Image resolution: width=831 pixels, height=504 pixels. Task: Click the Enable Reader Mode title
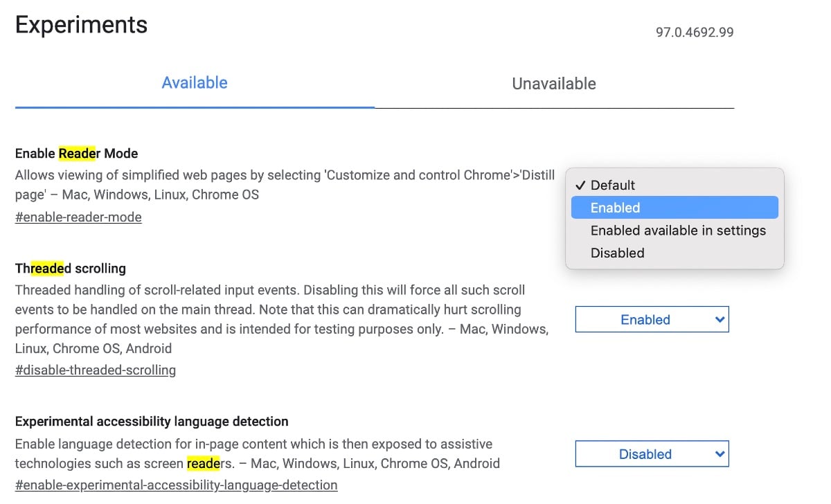(x=77, y=154)
